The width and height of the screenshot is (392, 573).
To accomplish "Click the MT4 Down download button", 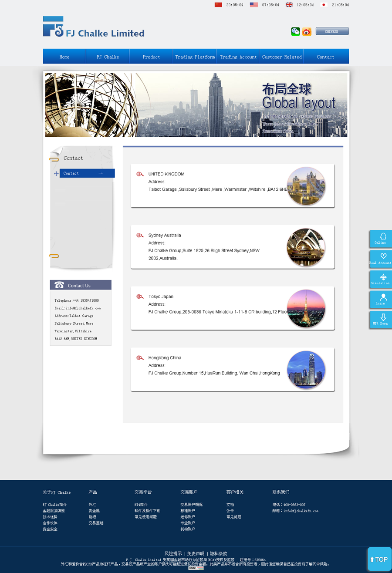I will [x=381, y=320].
